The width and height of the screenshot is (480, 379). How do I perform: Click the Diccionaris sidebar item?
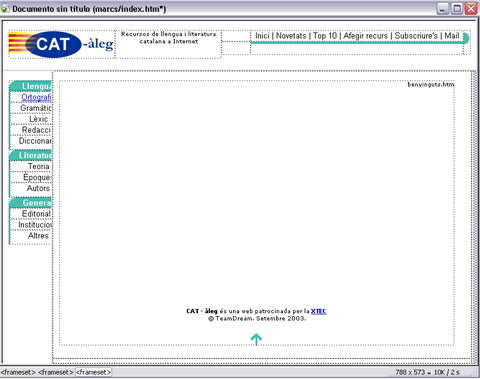coord(35,141)
